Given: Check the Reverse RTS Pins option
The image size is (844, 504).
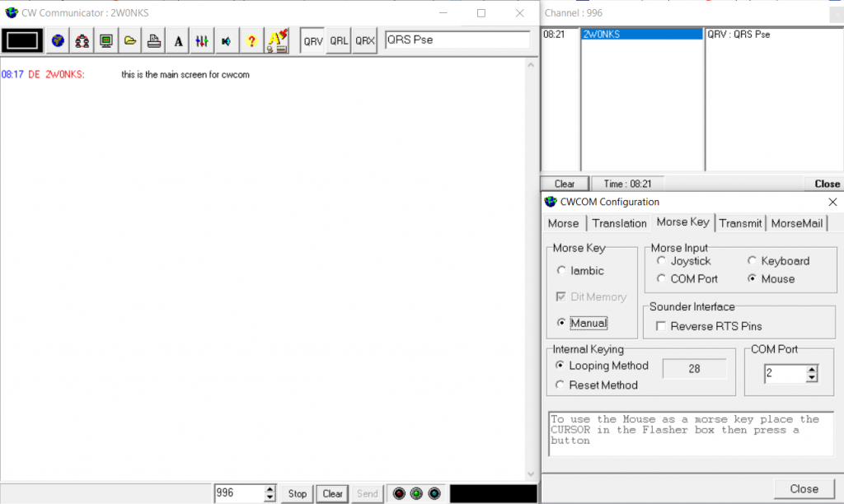Looking at the screenshot, I should [x=661, y=326].
